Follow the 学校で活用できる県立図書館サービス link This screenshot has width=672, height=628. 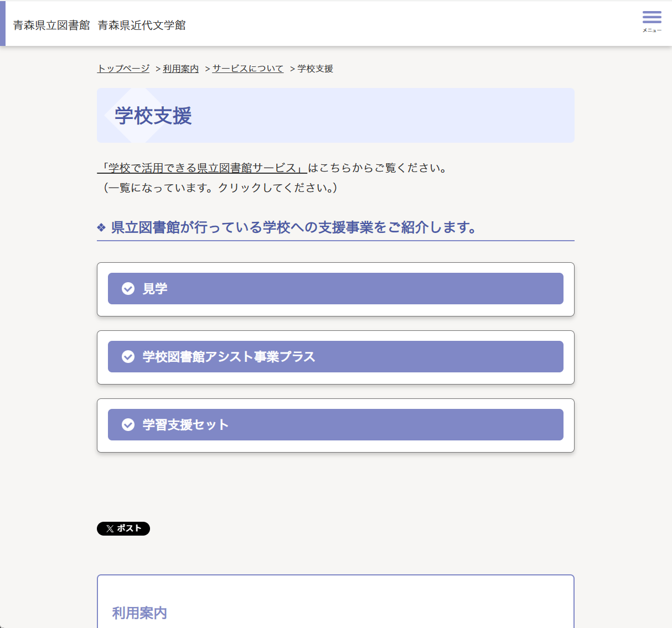(x=202, y=168)
